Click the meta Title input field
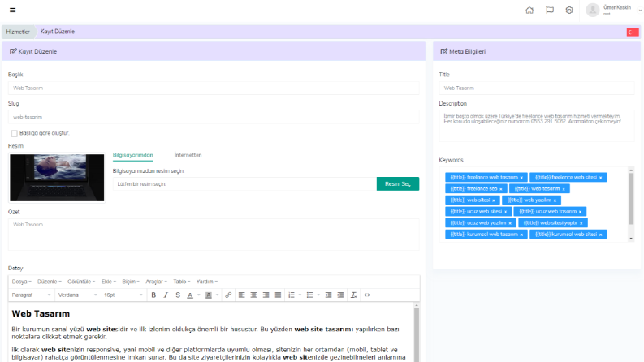This screenshot has width=644, height=362. 536,88
